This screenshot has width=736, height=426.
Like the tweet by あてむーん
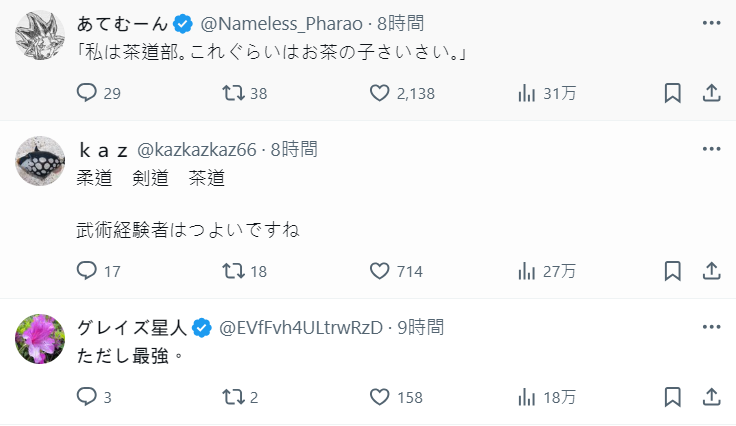click(380, 93)
